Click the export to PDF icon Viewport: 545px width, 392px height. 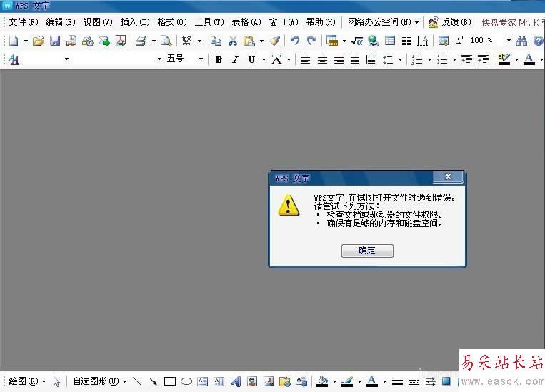(121, 41)
